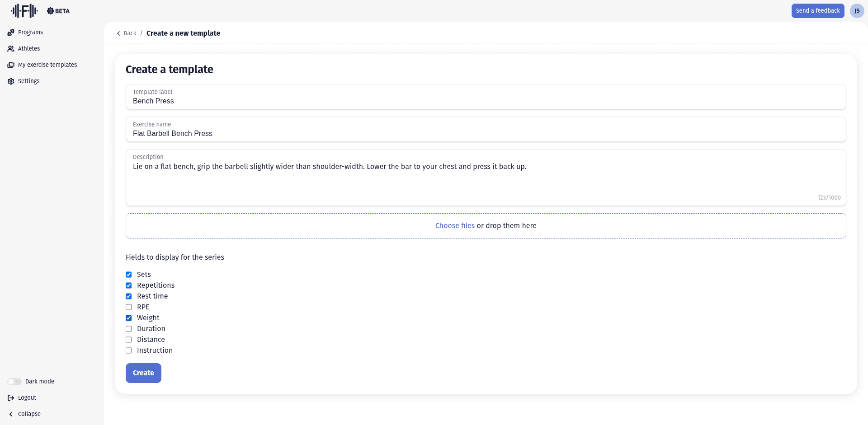Click the app logo in the top-left
The image size is (868, 425).
24,11
